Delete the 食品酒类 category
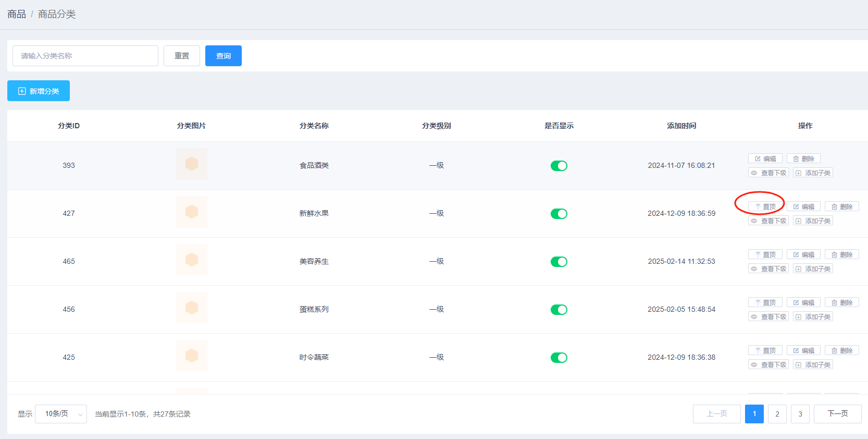Screen dimensions: 868x439 pyautogui.click(x=803, y=158)
